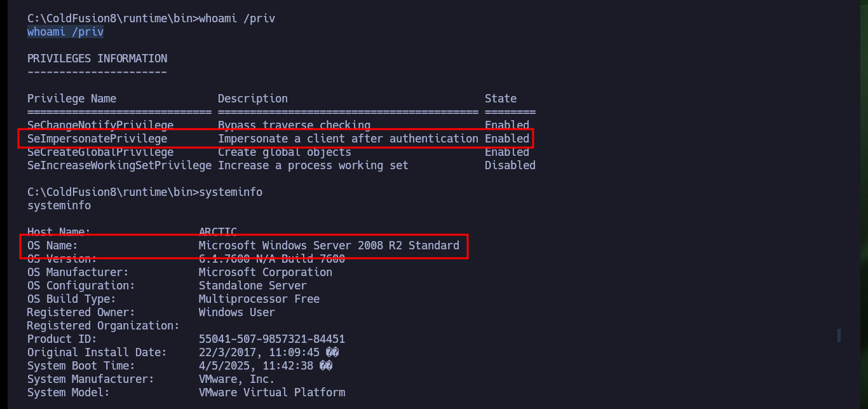Click the host name value ARCTIC
The height and width of the screenshot is (409, 868).
coord(218,232)
